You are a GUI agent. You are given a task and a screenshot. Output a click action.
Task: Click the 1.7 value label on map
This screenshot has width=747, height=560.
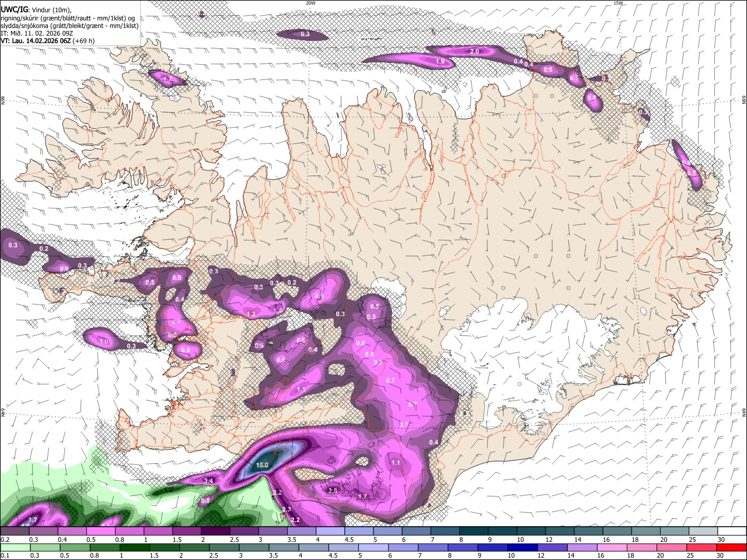[362, 497]
